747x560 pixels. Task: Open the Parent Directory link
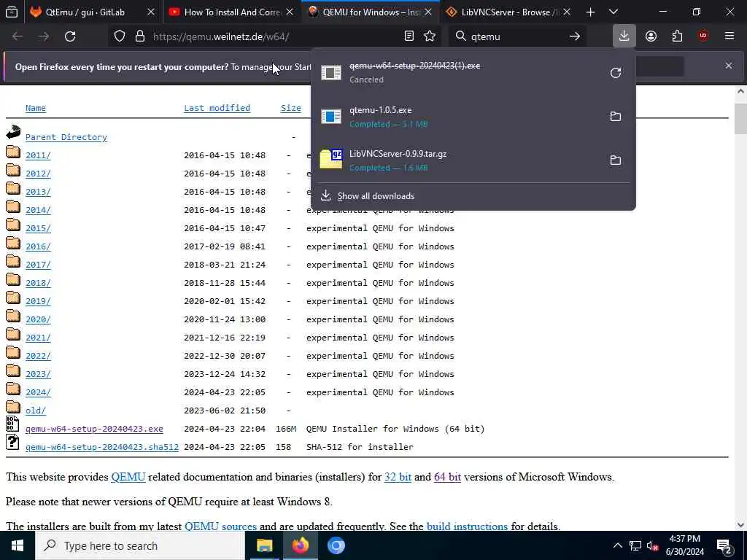(x=66, y=137)
